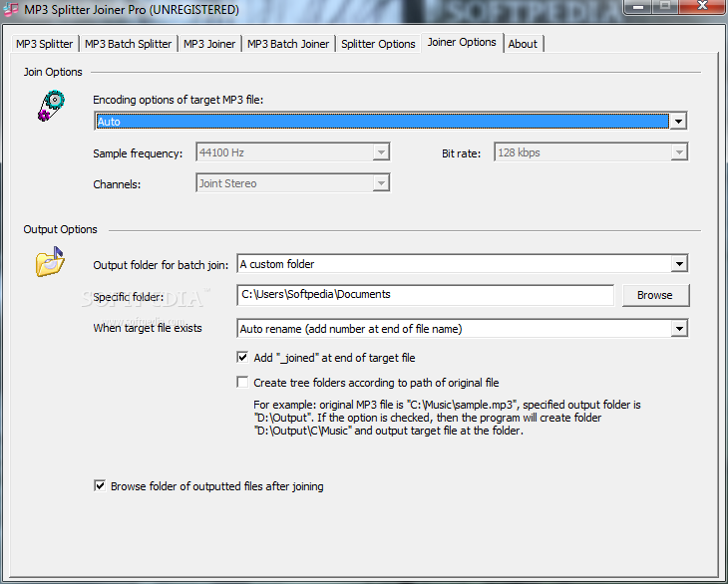Click the Join Options gear icon
Viewport: 728px width, 584px height.
coord(51,106)
